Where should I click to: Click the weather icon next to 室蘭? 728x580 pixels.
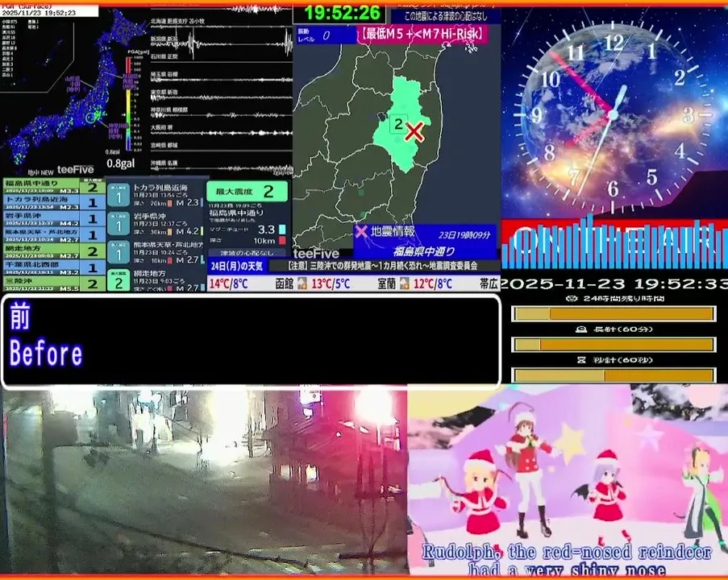[404, 283]
